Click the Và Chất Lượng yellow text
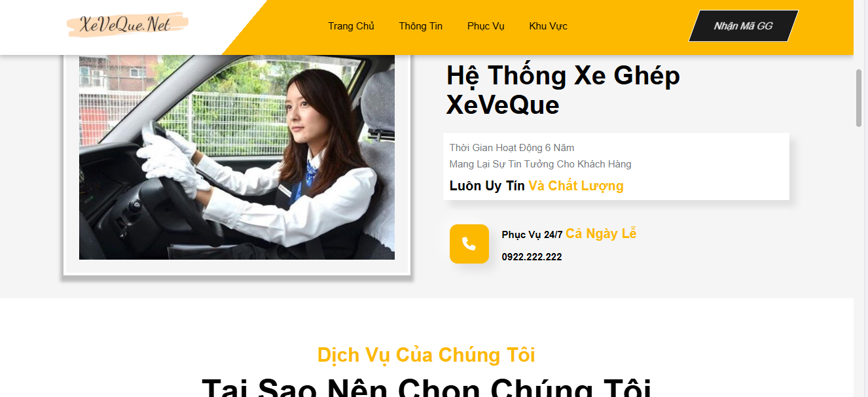The image size is (868, 397). (x=576, y=186)
